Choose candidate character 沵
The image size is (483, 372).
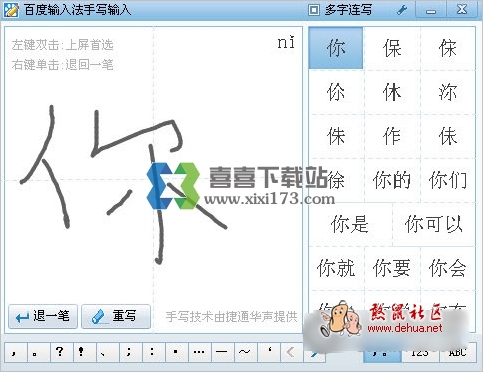point(447,92)
